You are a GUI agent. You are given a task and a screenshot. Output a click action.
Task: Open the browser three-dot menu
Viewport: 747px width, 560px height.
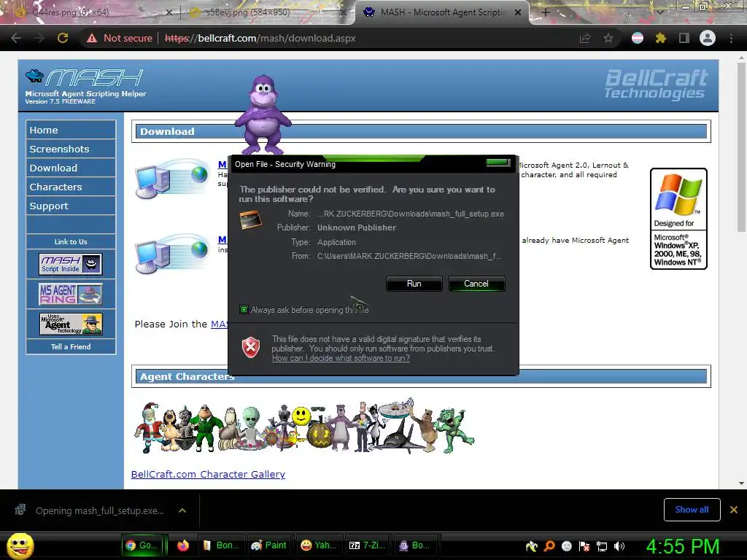click(x=731, y=38)
